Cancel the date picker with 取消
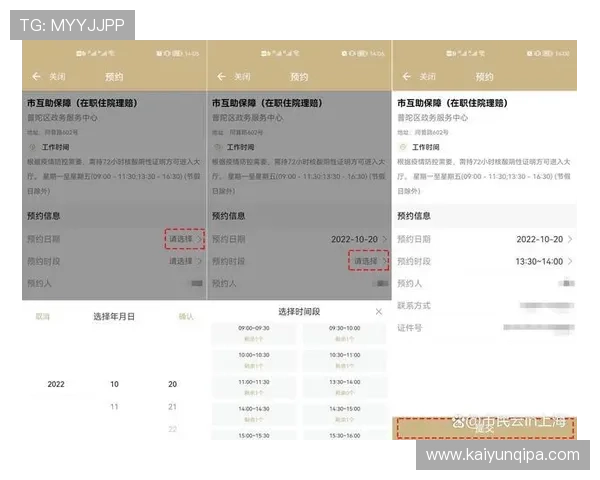Screen dimensions: 600x480 coord(42,317)
